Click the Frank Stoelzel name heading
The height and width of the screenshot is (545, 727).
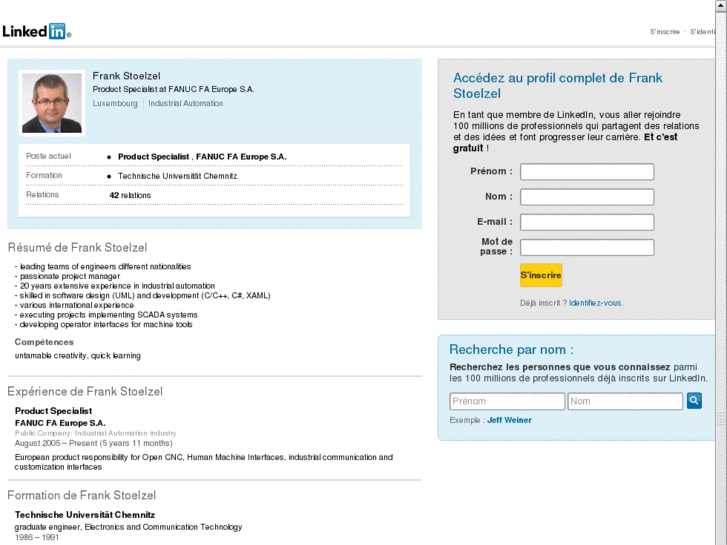click(x=126, y=76)
